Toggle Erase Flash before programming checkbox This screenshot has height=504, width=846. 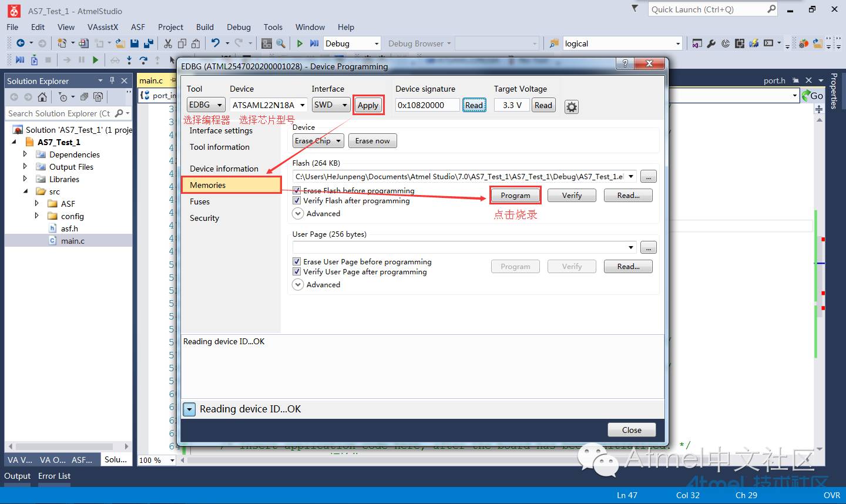[297, 190]
